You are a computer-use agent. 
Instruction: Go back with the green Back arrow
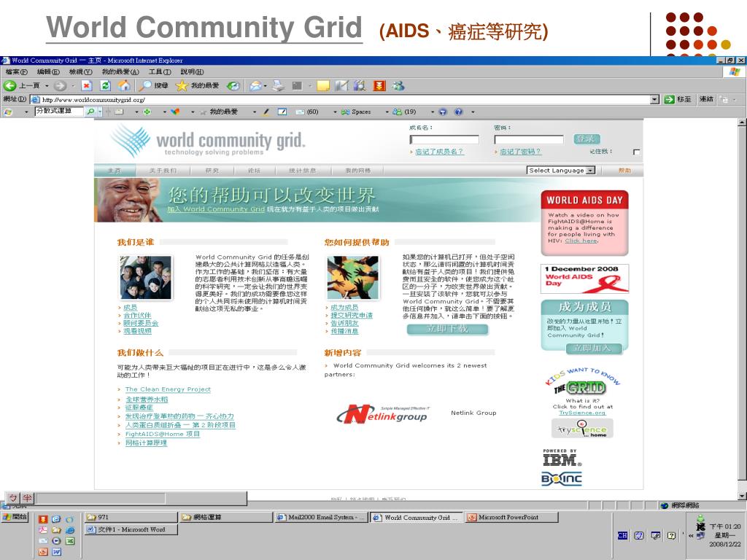[x=9, y=86]
